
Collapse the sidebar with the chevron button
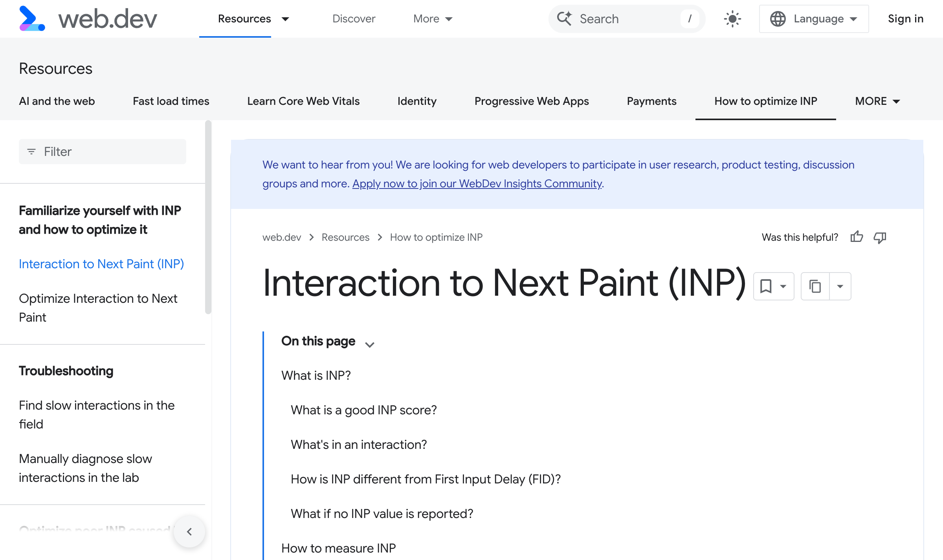coord(189,532)
